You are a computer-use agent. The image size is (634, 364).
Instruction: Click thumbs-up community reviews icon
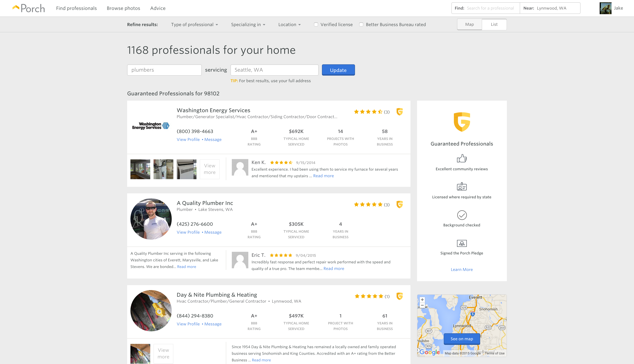tap(462, 159)
